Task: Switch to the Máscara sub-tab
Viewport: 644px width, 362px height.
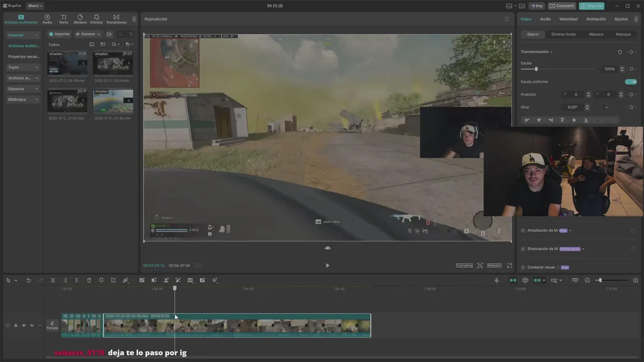Action: (x=596, y=34)
